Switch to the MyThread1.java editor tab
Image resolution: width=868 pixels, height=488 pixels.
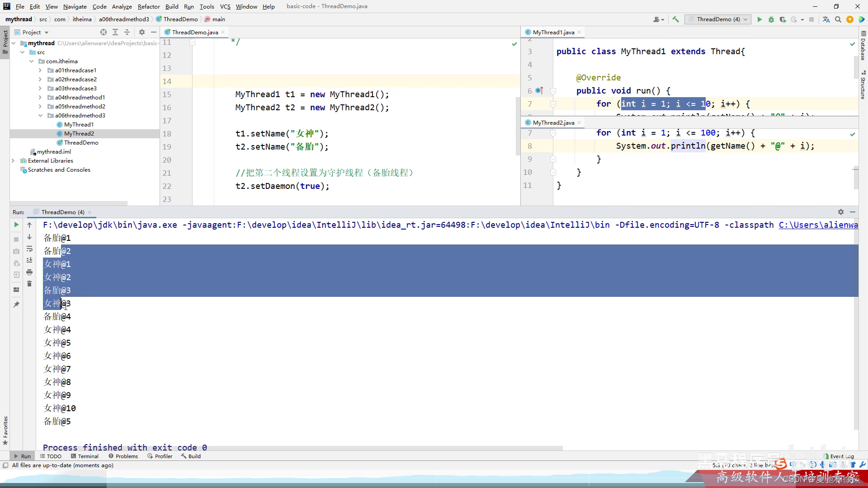(553, 33)
